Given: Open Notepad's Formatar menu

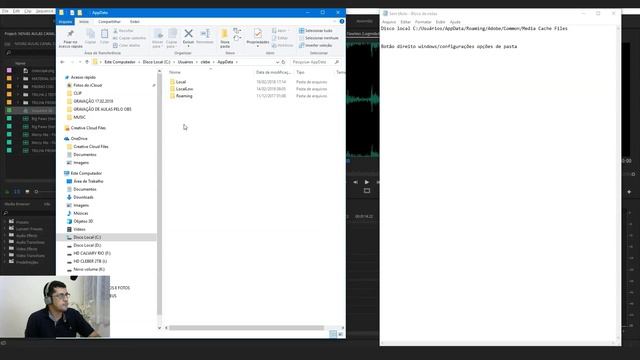Looking at the screenshot, I should 423,22.
